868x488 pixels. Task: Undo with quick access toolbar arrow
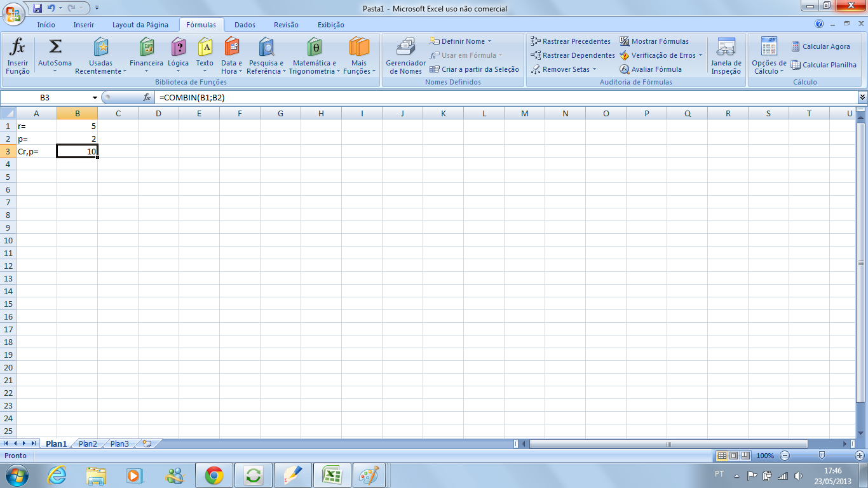tap(51, 8)
